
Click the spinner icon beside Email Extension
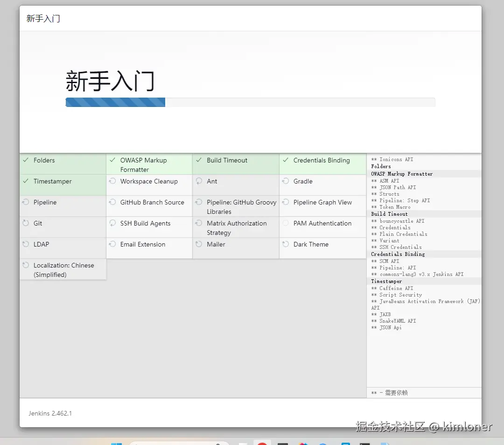coord(112,244)
